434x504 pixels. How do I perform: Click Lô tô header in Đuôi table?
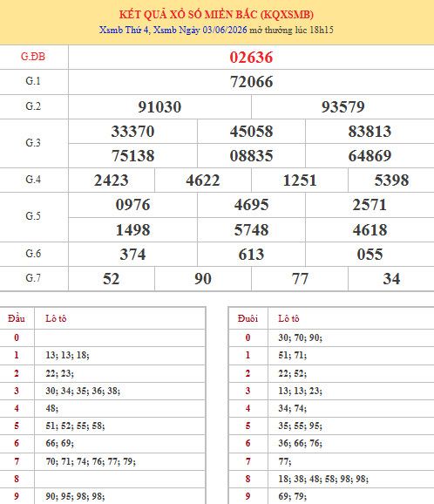(288, 318)
